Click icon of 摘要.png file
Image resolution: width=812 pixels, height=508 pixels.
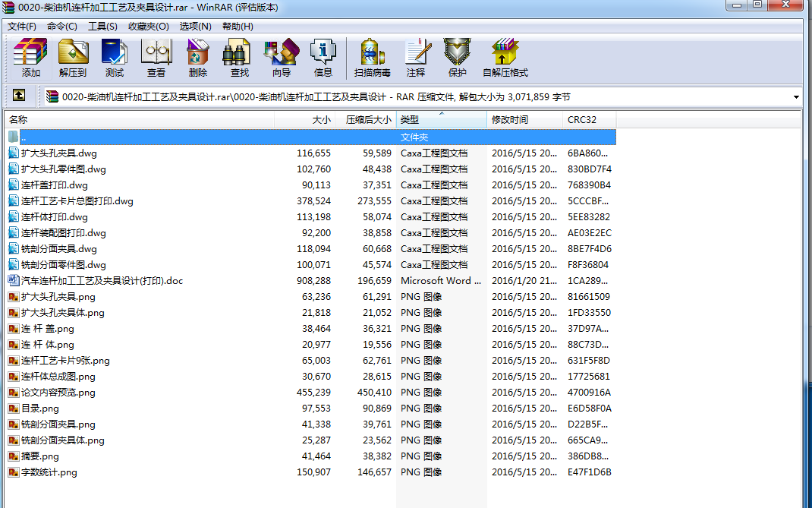click(x=14, y=456)
